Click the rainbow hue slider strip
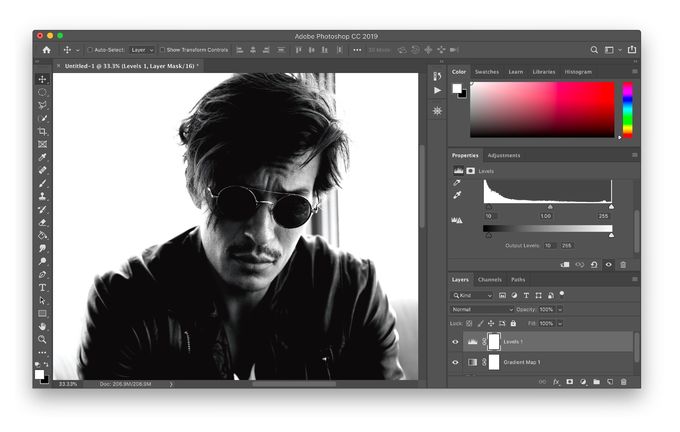 (628, 110)
